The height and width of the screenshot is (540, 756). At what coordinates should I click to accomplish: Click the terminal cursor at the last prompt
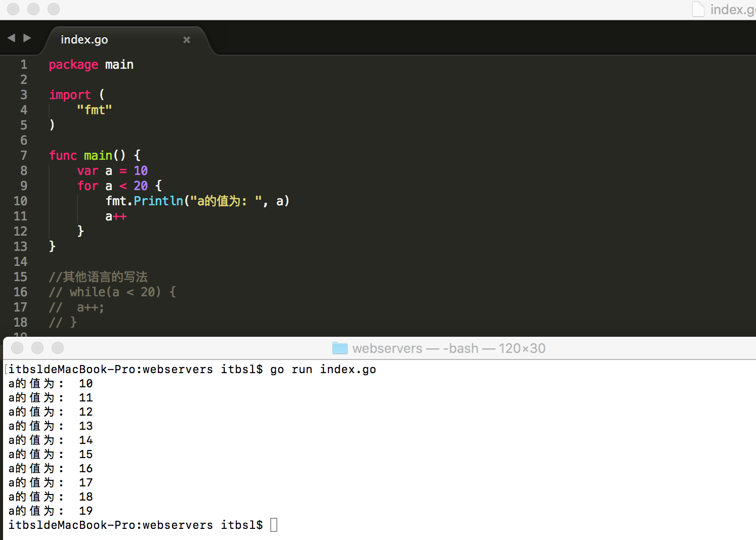[274, 525]
